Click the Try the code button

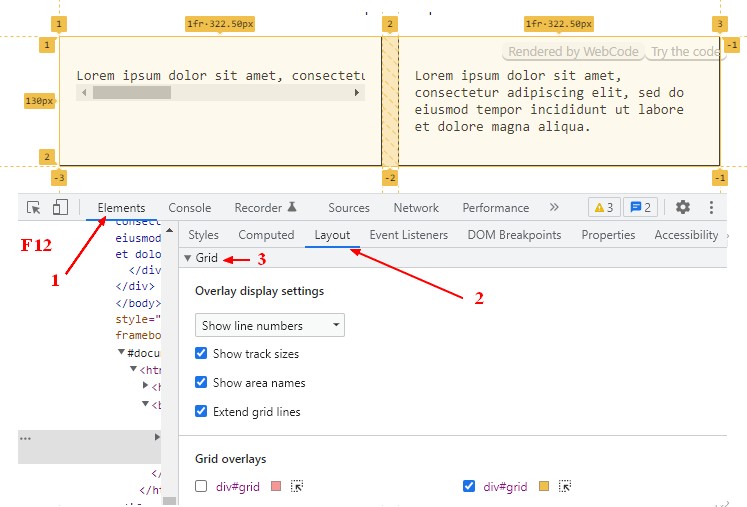coord(684,52)
